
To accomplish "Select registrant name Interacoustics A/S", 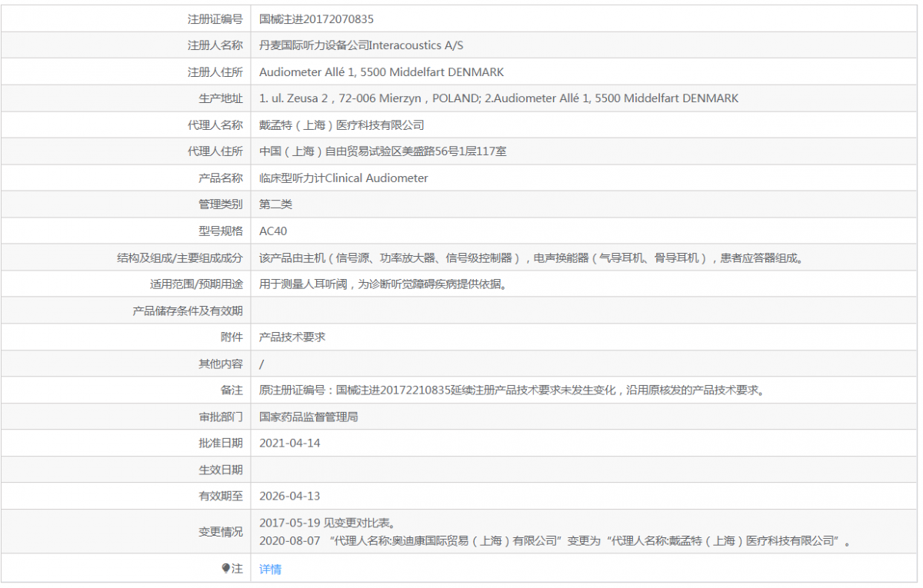I will pos(416,45).
